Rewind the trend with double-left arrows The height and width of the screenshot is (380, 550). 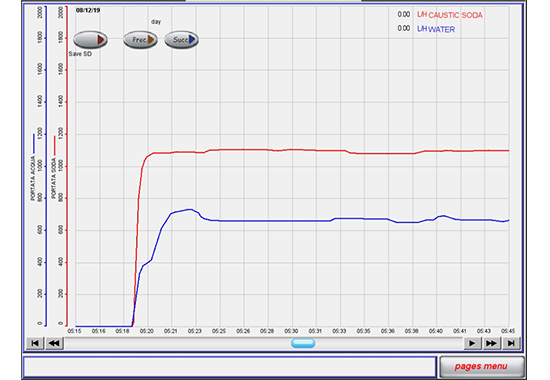coord(54,343)
